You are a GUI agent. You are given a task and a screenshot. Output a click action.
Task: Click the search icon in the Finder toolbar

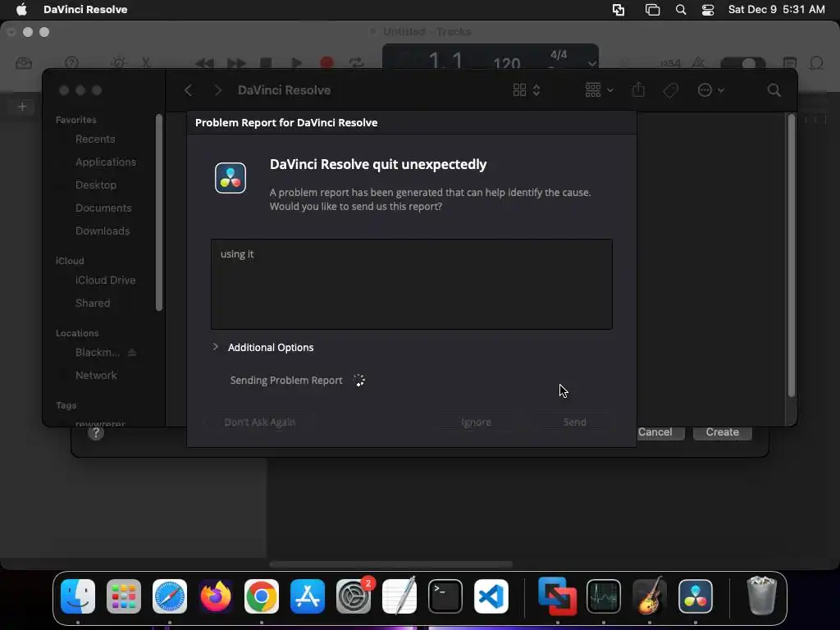click(774, 90)
